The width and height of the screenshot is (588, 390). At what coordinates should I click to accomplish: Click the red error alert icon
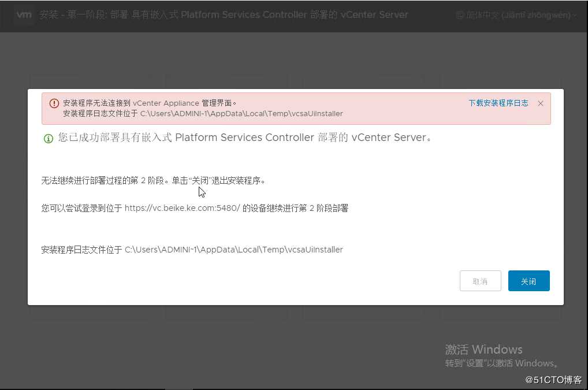pos(54,103)
